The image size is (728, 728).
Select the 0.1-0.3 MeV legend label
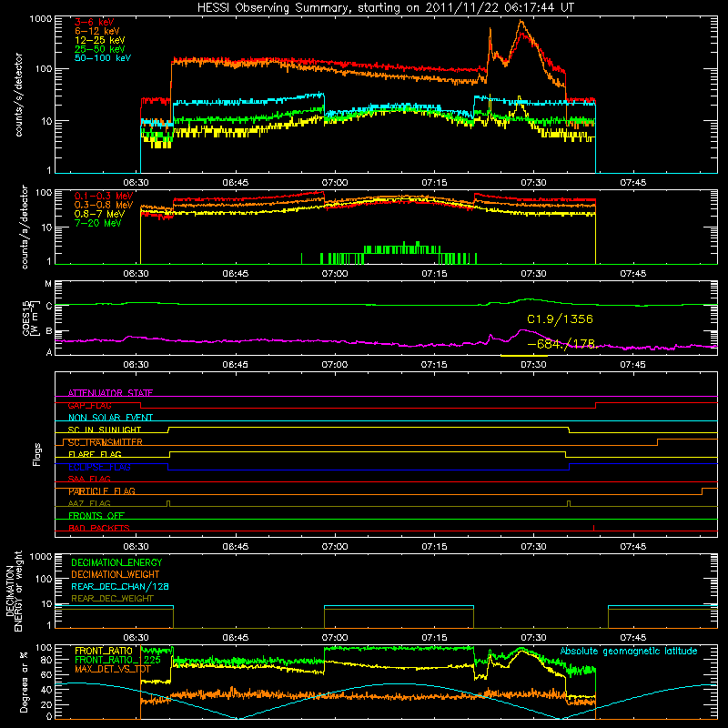coord(104,196)
